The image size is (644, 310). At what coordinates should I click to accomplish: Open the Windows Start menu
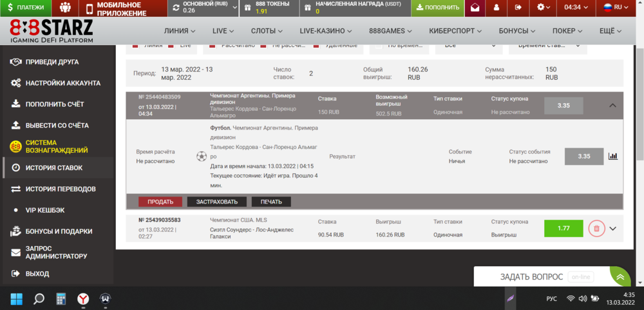tap(17, 298)
